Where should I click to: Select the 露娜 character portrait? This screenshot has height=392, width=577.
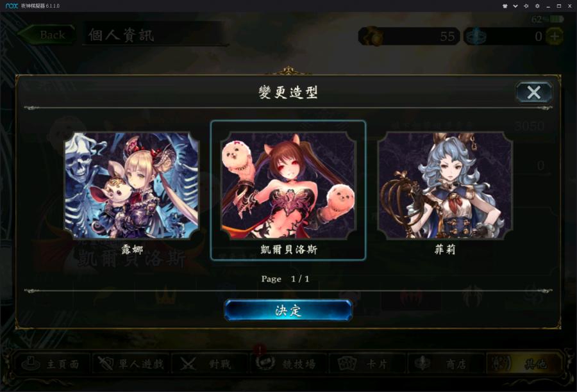131,186
